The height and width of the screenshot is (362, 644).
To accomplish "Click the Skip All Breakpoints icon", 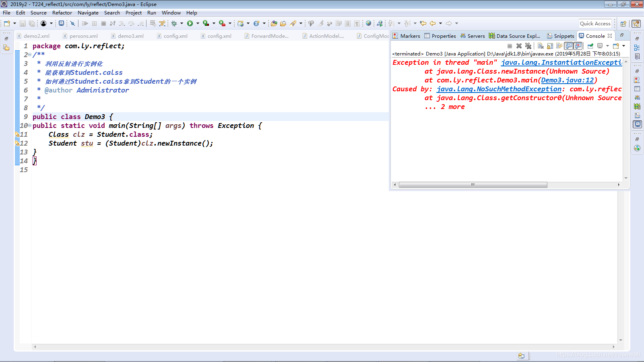I will 72,23.
